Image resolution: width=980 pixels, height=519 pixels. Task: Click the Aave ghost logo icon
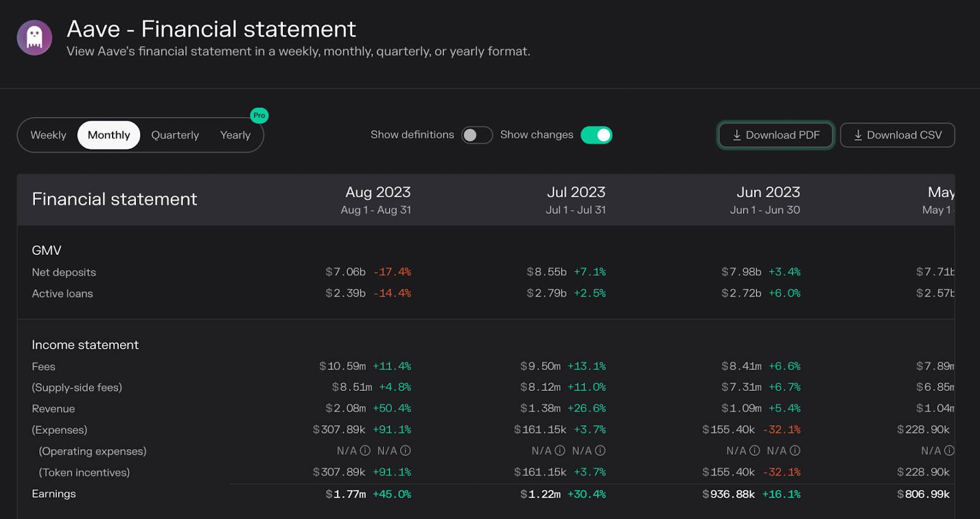(x=34, y=37)
